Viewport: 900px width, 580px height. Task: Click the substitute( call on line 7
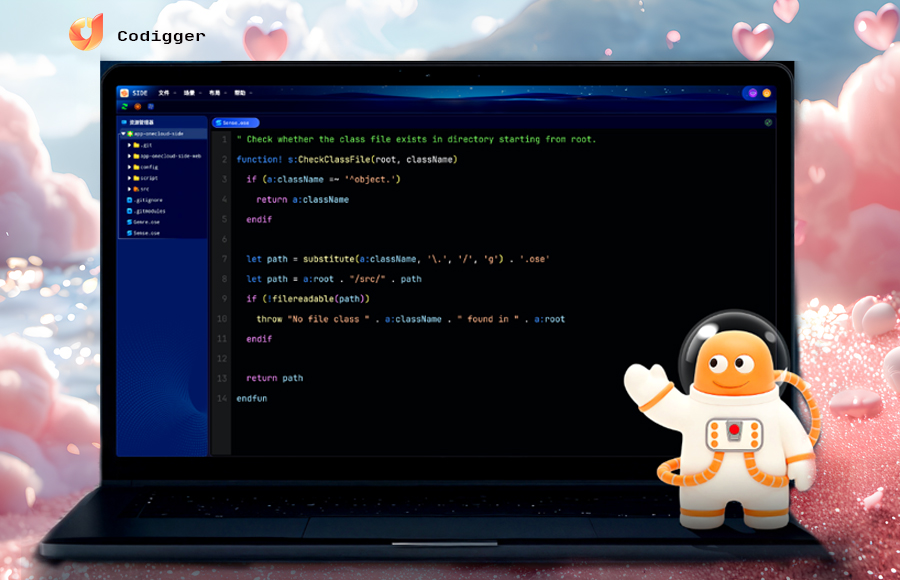331,259
